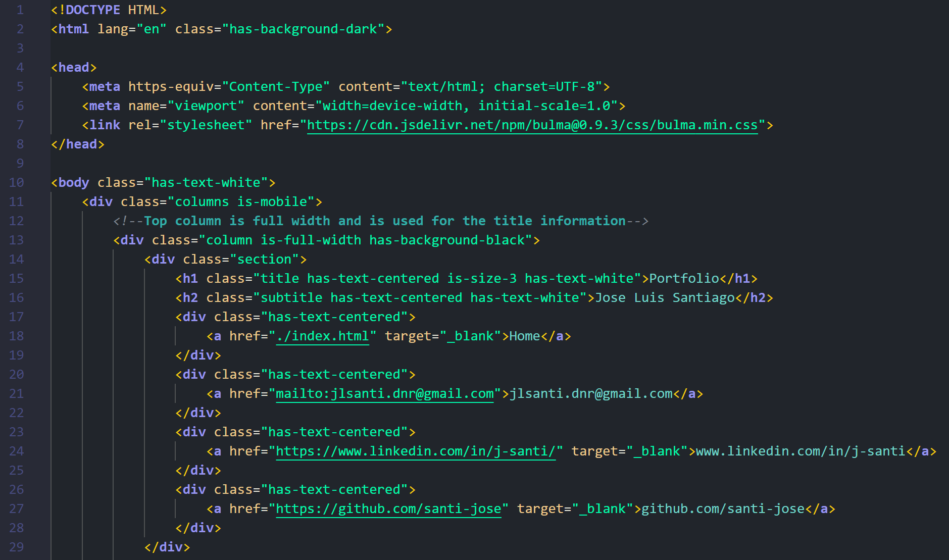Screen dimensions: 949x560
Task: Click line number 12 beside the comment
Action: pyautogui.click(x=17, y=221)
